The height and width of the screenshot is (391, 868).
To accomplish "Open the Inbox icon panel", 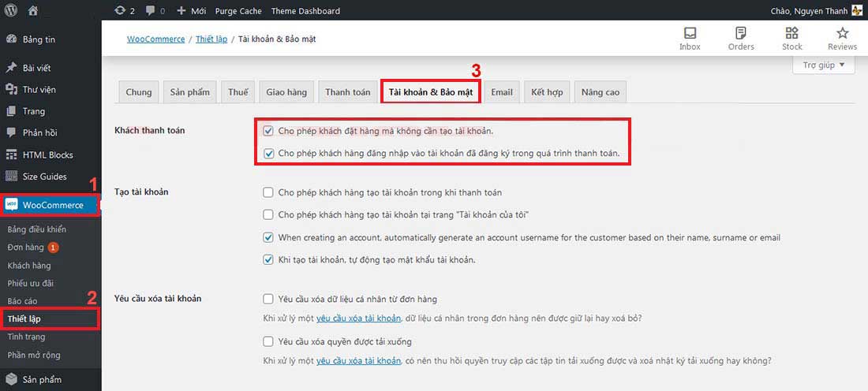I will 690,32.
